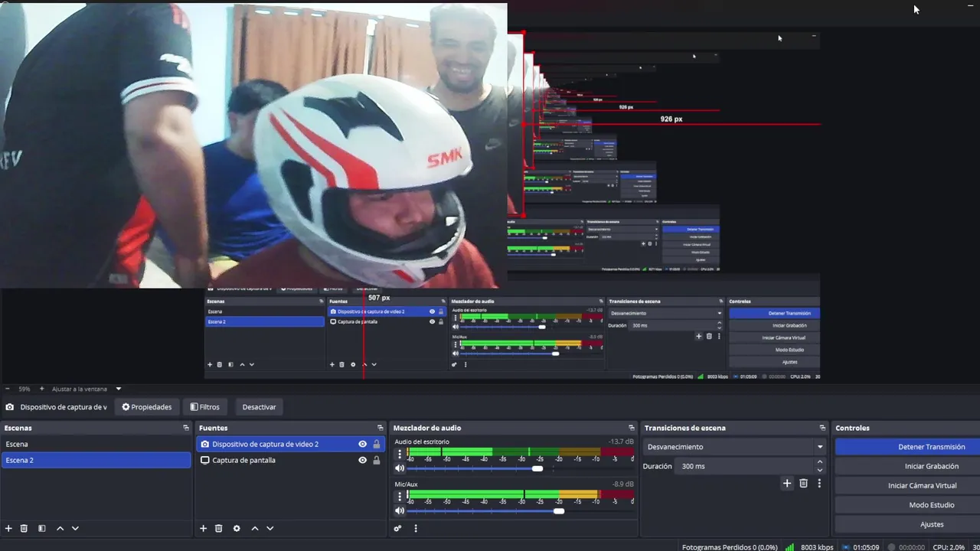Delete the current scene transition
This screenshot has height=551, width=980.
tap(803, 483)
